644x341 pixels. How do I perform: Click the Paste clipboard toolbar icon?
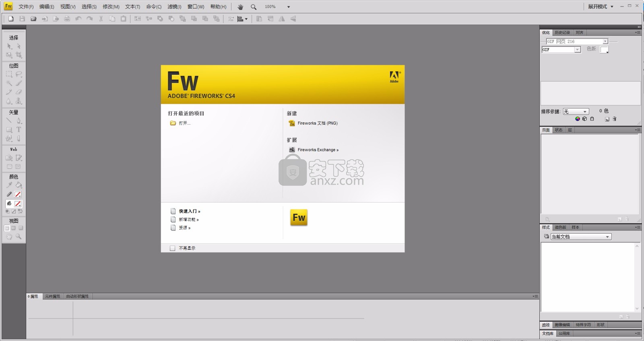tap(124, 18)
